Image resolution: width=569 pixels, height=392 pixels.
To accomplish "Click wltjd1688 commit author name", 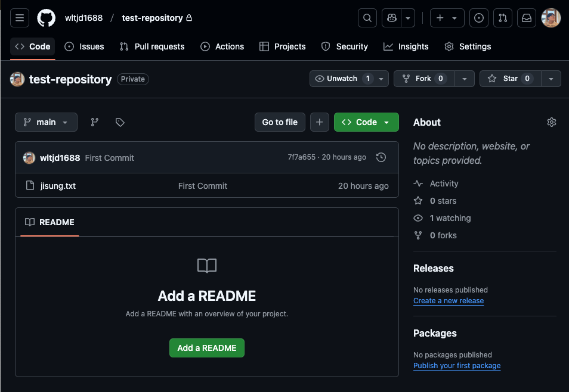I will pyautogui.click(x=60, y=158).
